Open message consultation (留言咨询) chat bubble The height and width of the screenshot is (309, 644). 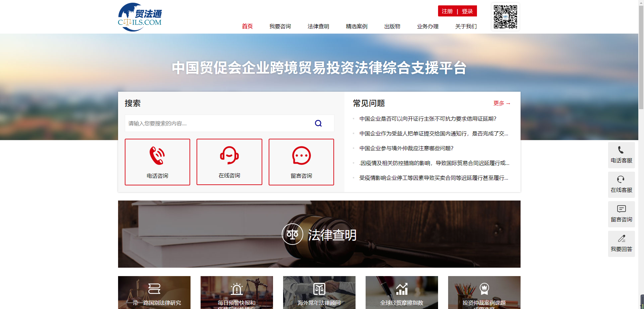coord(301,156)
